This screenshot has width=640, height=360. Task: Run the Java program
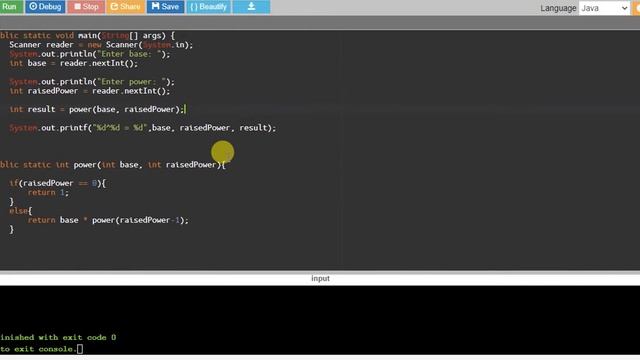coord(11,7)
